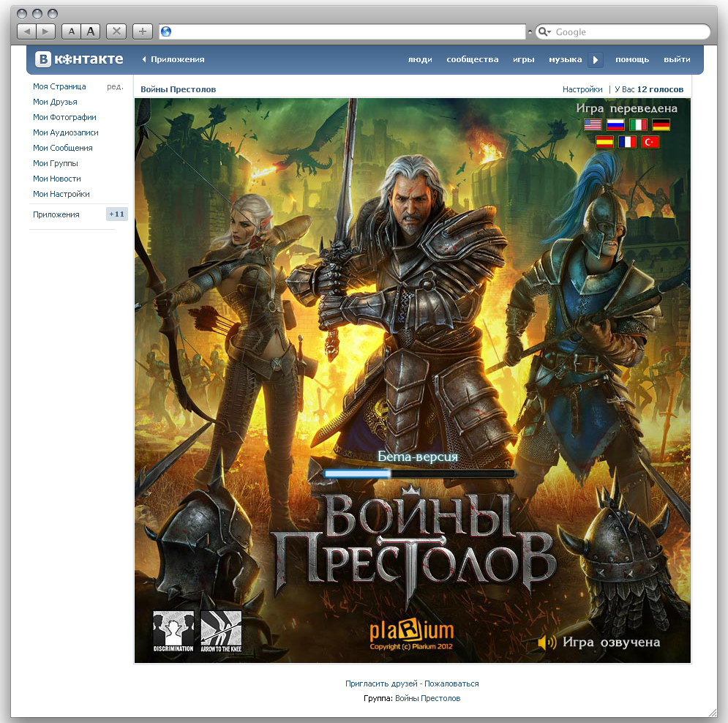Image resolution: width=728 pixels, height=723 pixels.
Task: Open the Google search magnifier dropdown
Action: tap(544, 31)
